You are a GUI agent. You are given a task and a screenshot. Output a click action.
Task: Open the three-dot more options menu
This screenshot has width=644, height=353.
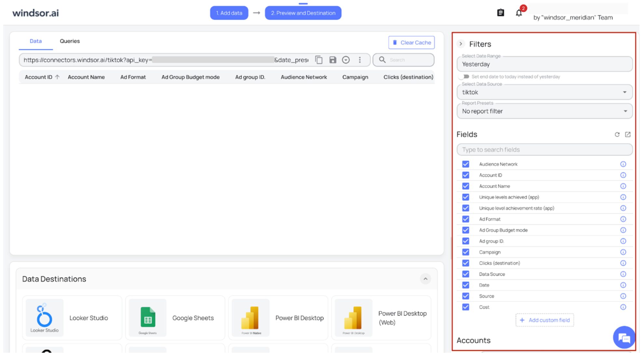coord(360,60)
